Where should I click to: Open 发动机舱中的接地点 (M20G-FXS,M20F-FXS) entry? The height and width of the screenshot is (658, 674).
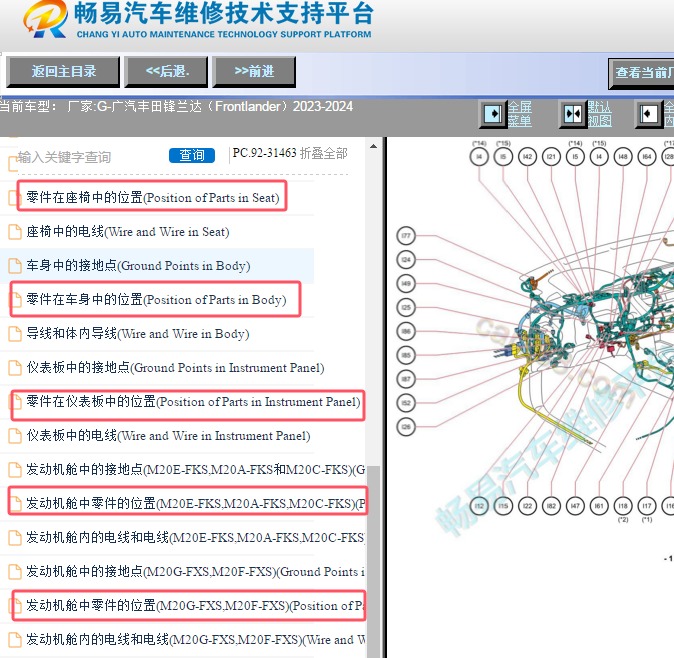(x=196, y=571)
